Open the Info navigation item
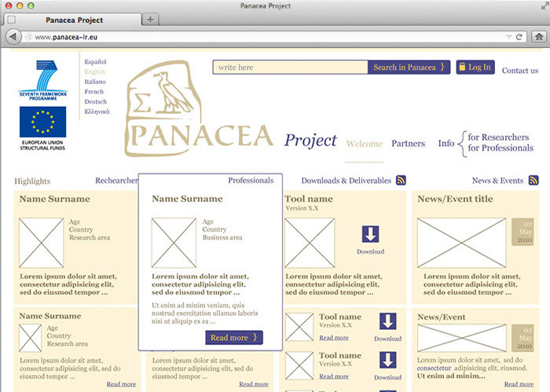The image size is (550, 392). [446, 144]
